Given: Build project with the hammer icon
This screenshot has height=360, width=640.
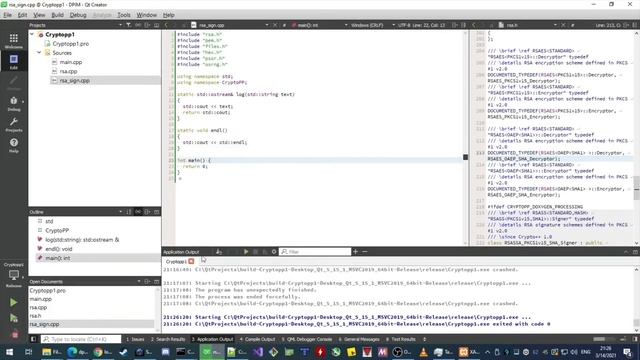Looking at the screenshot, I should tap(14, 334).
